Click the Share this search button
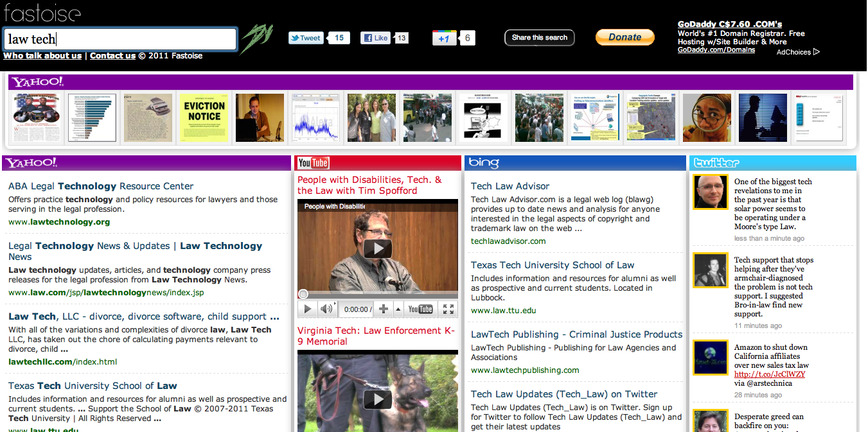 click(539, 38)
